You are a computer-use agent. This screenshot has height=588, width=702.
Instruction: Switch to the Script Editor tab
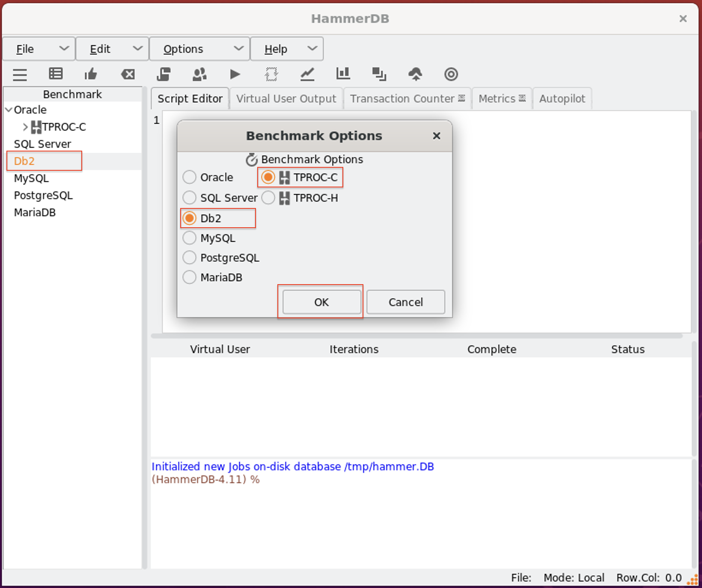tap(190, 99)
